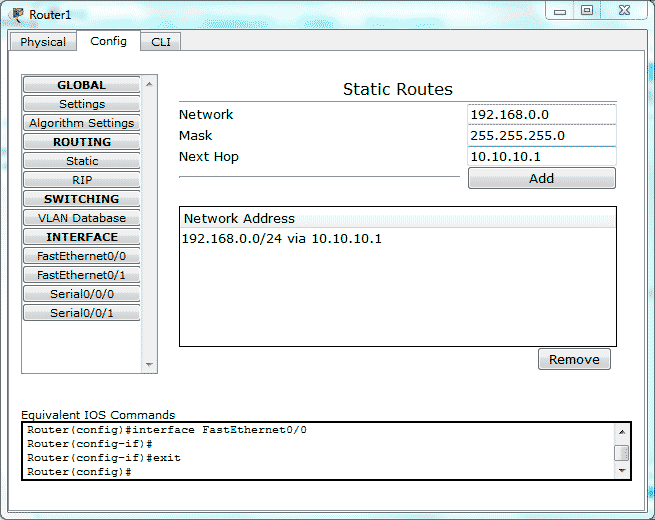655x520 pixels.
Task: Click the Network address input field
Action: click(541, 114)
